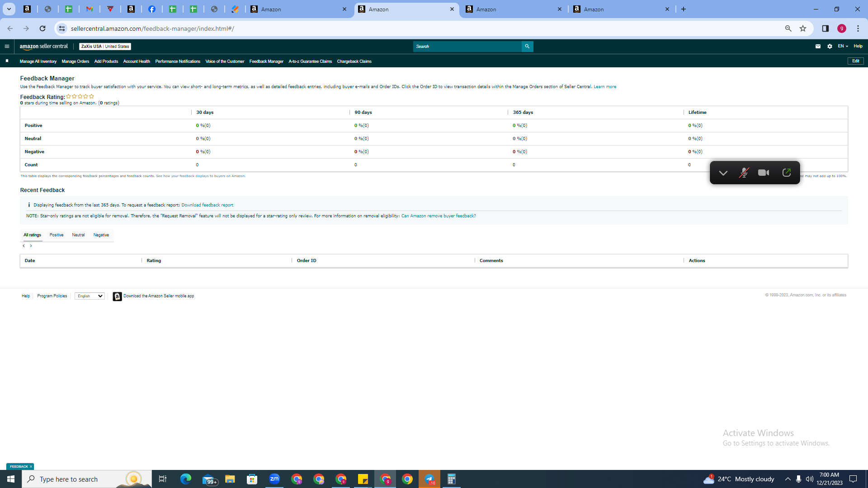Click the Edit button on the nav bar
This screenshot has width=868, height=488.
coord(855,61)
